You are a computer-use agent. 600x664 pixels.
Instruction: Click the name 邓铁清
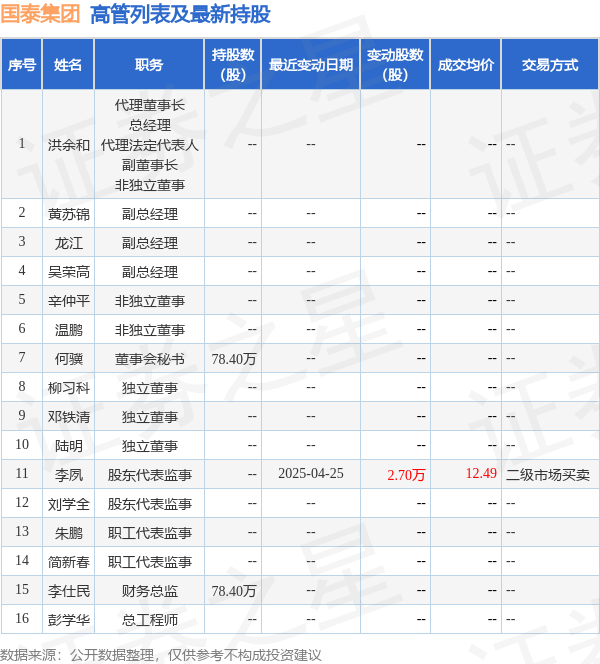(x=69, y=417)
